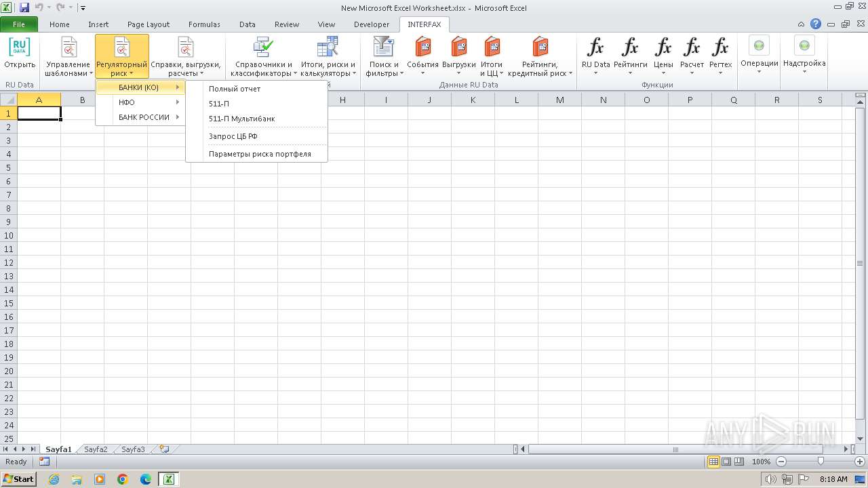Click the horizontal scrollbar thumb

click(675, 449)
